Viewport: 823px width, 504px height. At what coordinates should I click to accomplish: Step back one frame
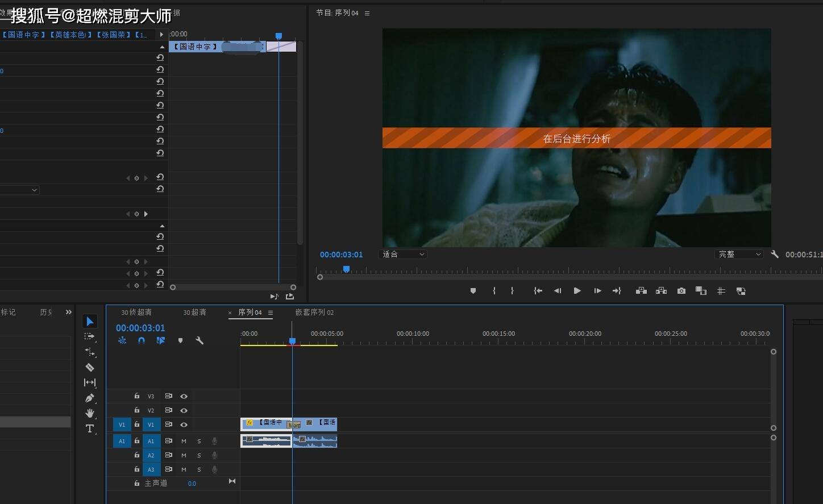click(558, 291)
